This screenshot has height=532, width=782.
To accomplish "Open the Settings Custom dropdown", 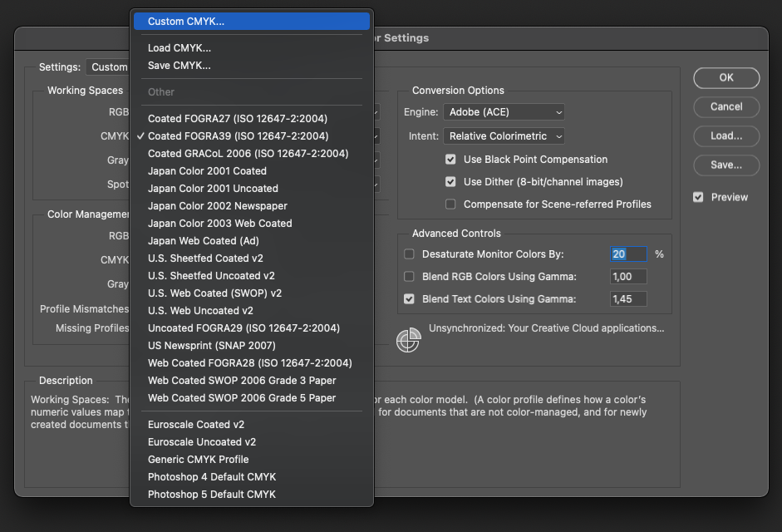I will pyautogui.click(x=108, y=66).
